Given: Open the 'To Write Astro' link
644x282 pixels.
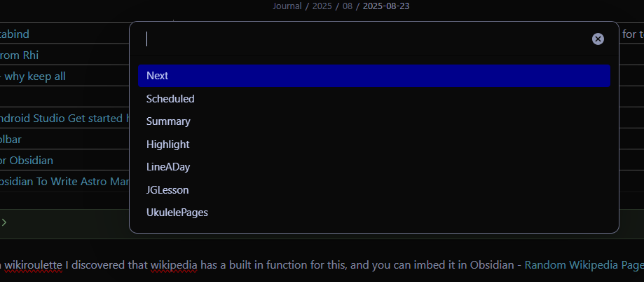Looking at the screenshot, I should pyautogui.click(x=64, y=181).
